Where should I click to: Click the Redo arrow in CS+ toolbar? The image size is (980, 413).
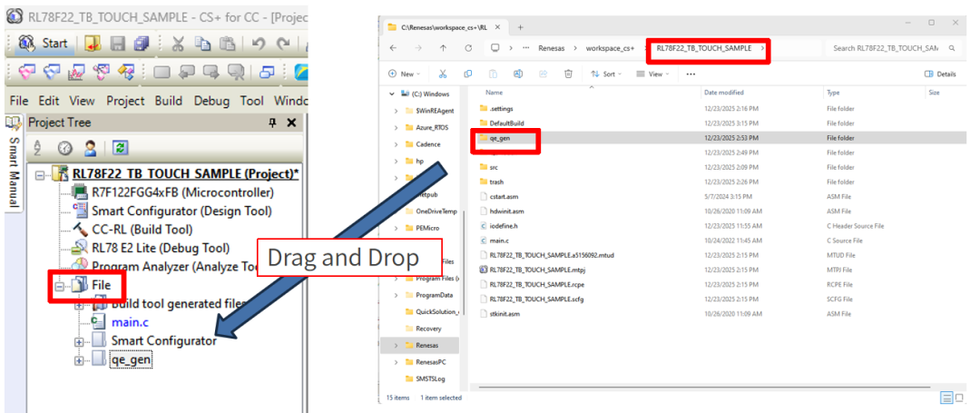[284, 44]
